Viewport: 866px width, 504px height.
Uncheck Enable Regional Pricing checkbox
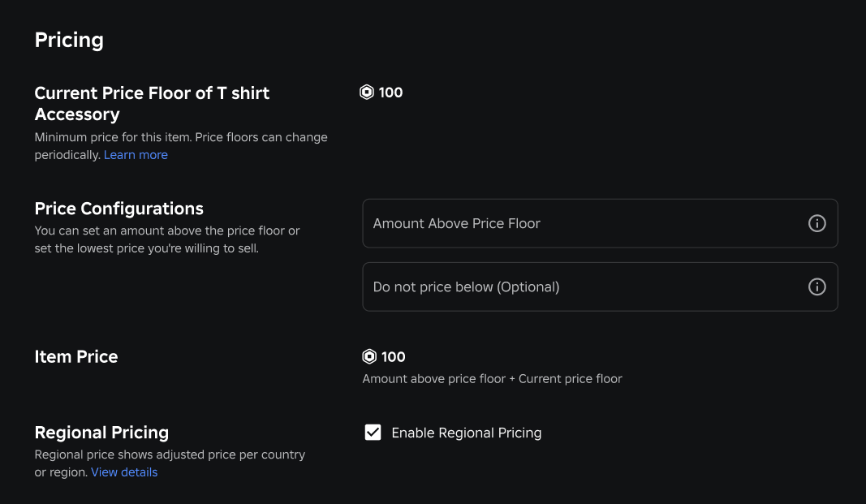[x=373, y=433]
